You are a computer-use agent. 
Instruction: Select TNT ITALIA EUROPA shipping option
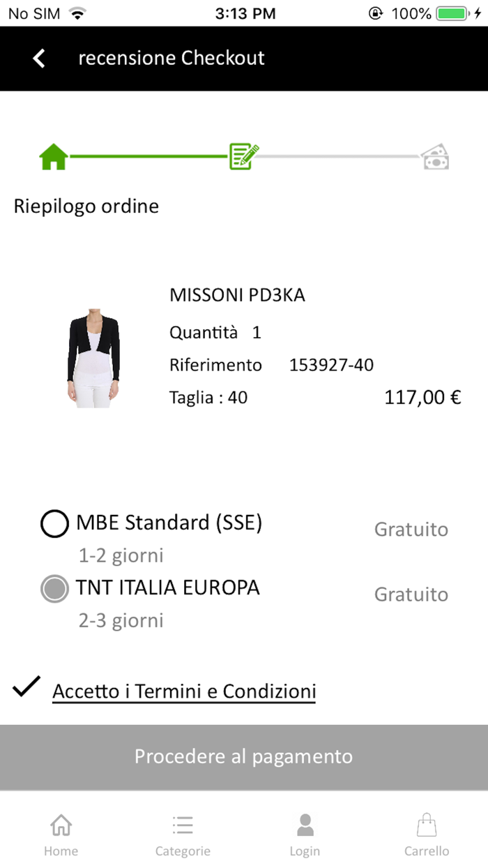[x=54, y=588]
